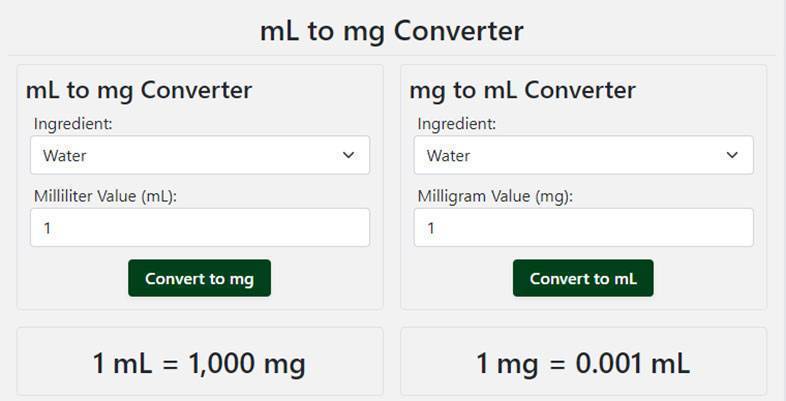The height and width of the screenshot is (401, 786).
Task: Click the chevron arrow on right Water dropdown
Action: (x=732, y=155)
